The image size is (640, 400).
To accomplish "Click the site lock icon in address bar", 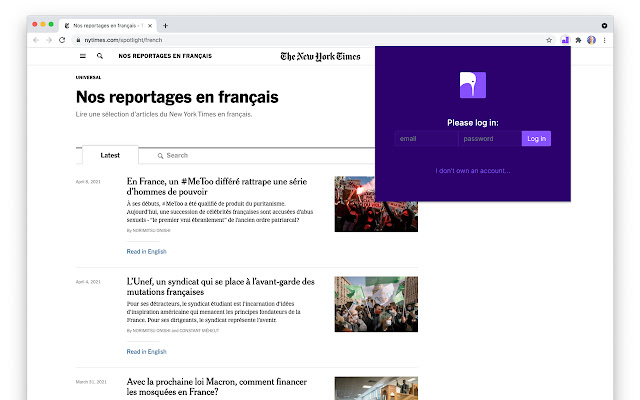I will [78, 40].
